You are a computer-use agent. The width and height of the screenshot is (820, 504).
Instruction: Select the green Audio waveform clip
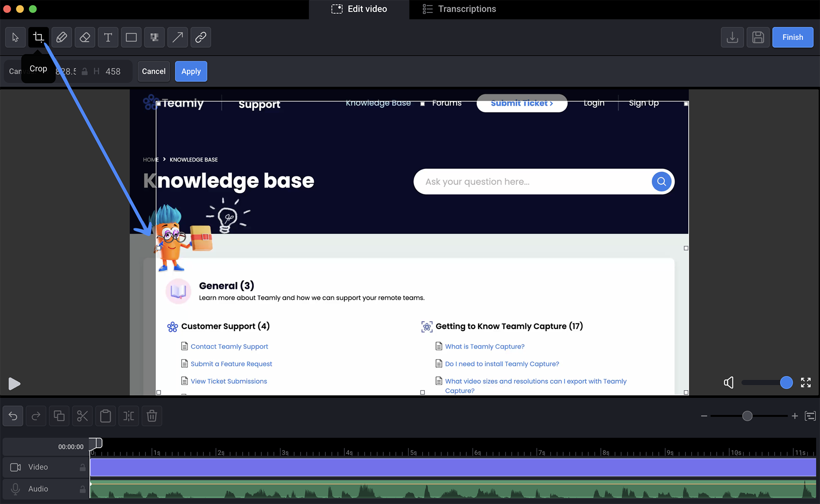(x=453, y=489)
